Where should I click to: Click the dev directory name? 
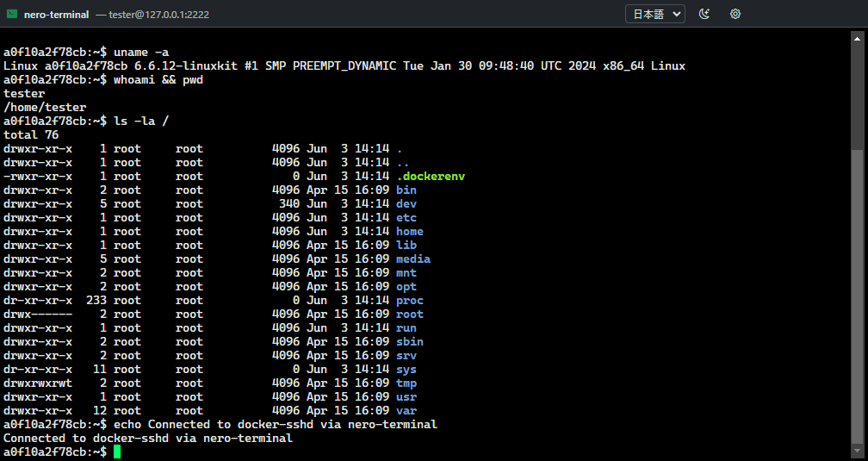(x=406, y=204)
